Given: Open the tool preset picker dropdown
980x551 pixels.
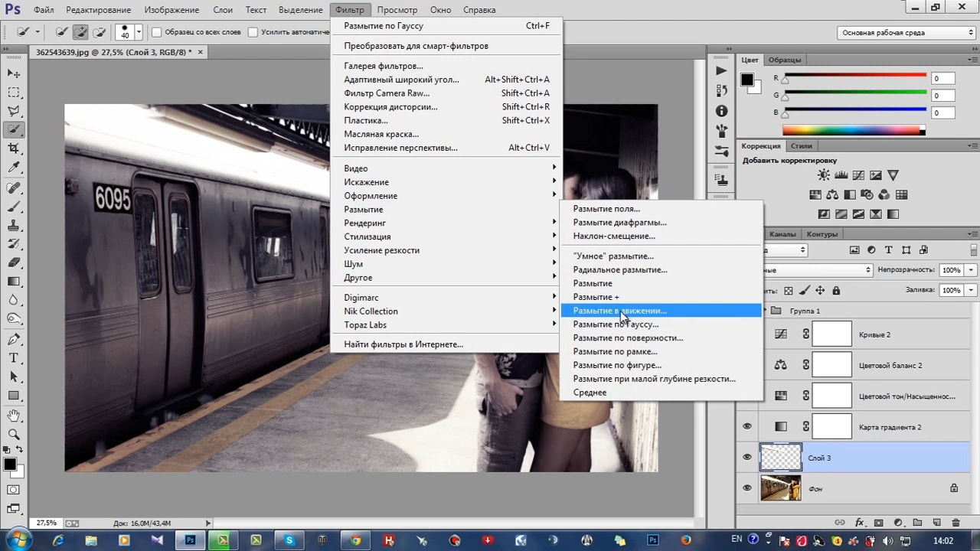Looking at the screenshot, I should click(36, 32).
